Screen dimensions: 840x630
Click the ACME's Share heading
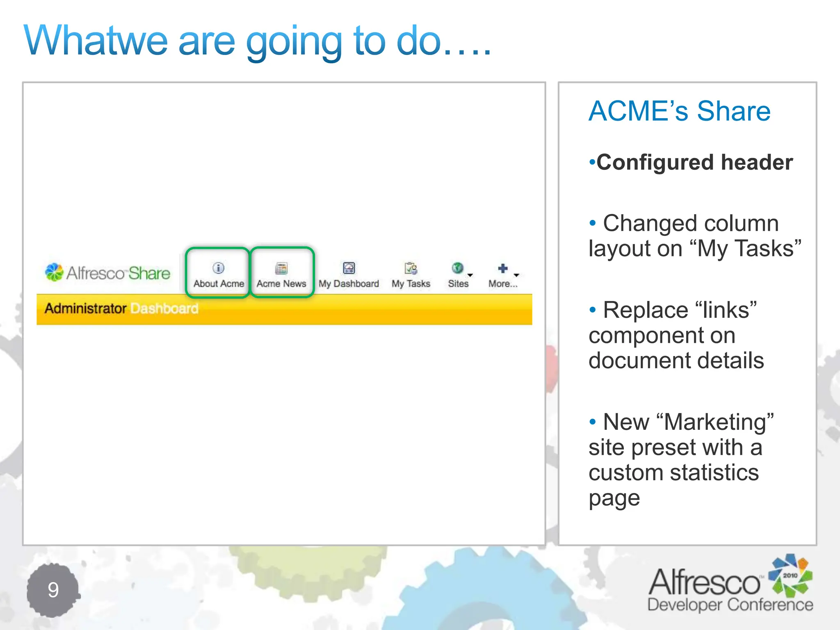pos(680,111)
